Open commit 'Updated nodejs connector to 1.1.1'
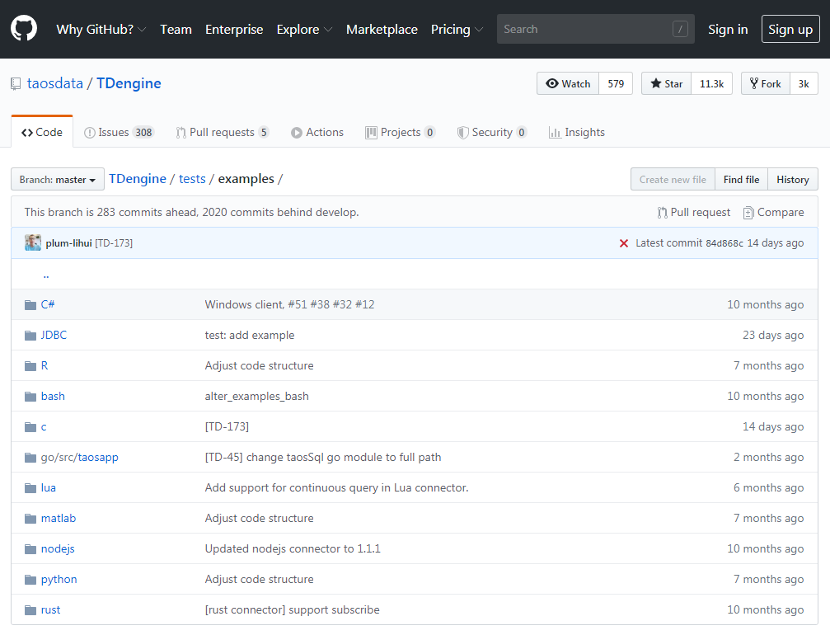The image size is (830, 634). tap(293, 549)
